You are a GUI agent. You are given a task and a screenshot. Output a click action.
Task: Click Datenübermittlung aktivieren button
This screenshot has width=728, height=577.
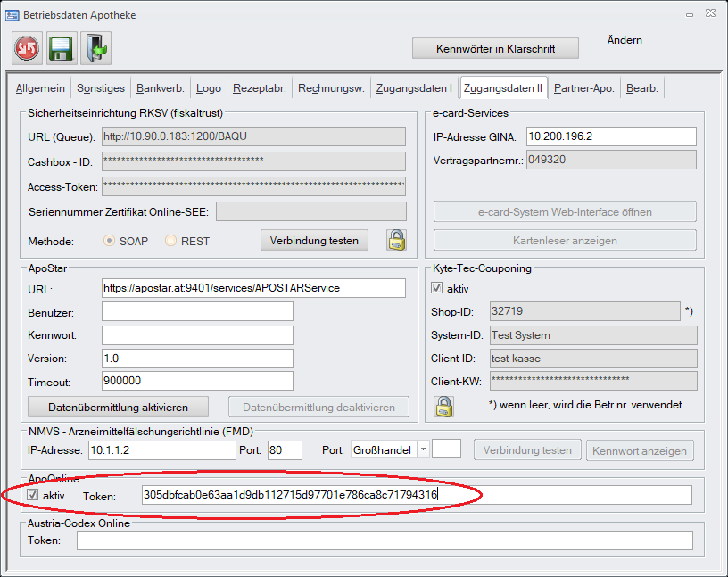118,407
